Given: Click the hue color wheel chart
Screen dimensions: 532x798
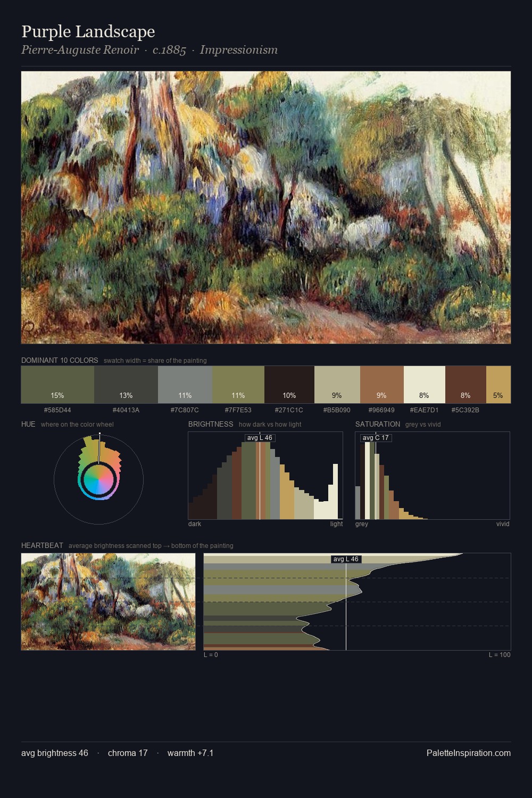Looking at the screenshot, I should (98, 479).
